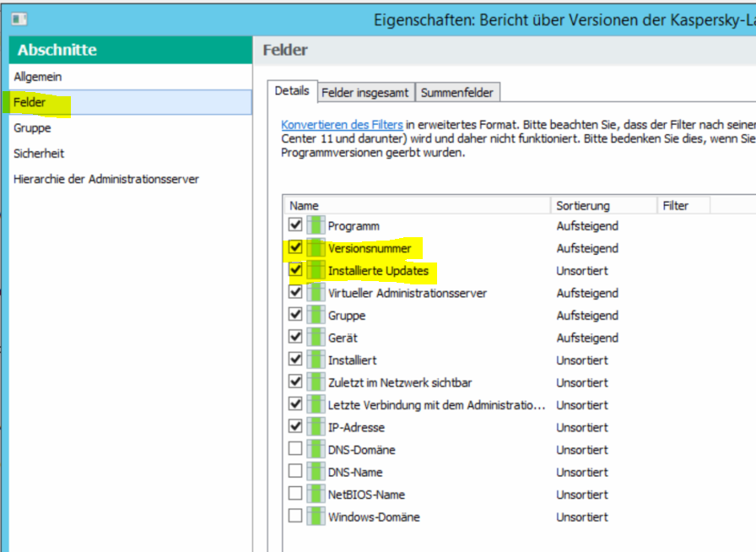The width and height of the screenshot is (756, 552).
Task: Click Unsortiert value for DNS-Name
Action: 582,473
